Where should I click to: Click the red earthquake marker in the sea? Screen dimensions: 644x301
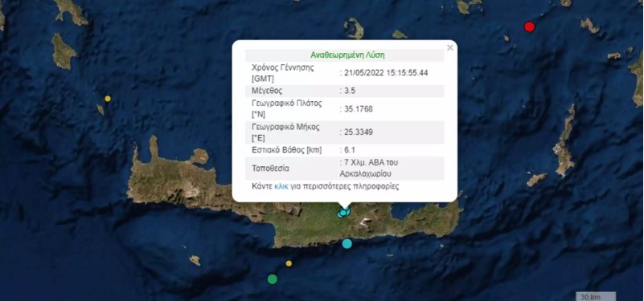click(x=529, y=27)
